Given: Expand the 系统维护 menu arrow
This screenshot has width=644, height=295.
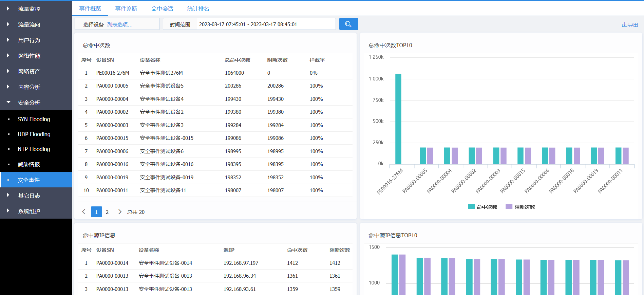Looking at the screenshot, I should coord(8,211).
